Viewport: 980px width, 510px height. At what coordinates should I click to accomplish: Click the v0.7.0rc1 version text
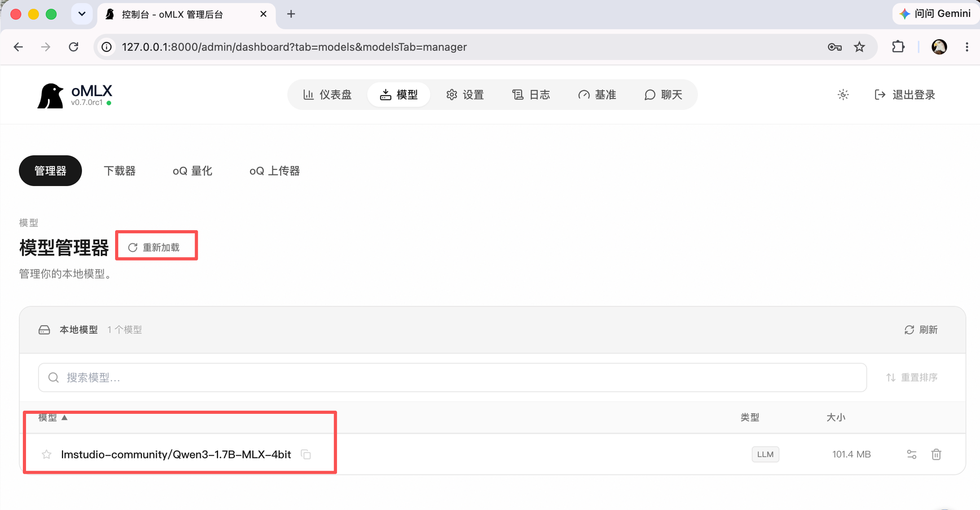[87, 102]
